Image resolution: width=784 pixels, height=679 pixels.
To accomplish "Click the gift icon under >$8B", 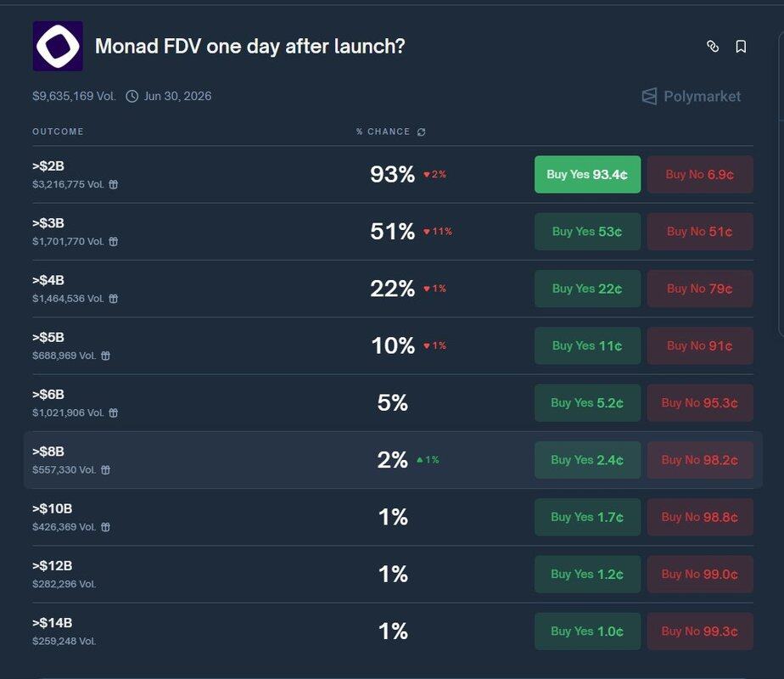I will pyautogui.click(x=106, y=469).
